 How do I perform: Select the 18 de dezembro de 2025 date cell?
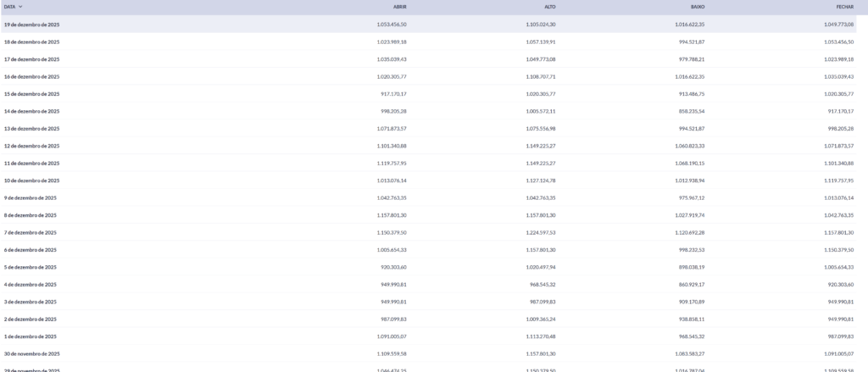click(31, 42)
